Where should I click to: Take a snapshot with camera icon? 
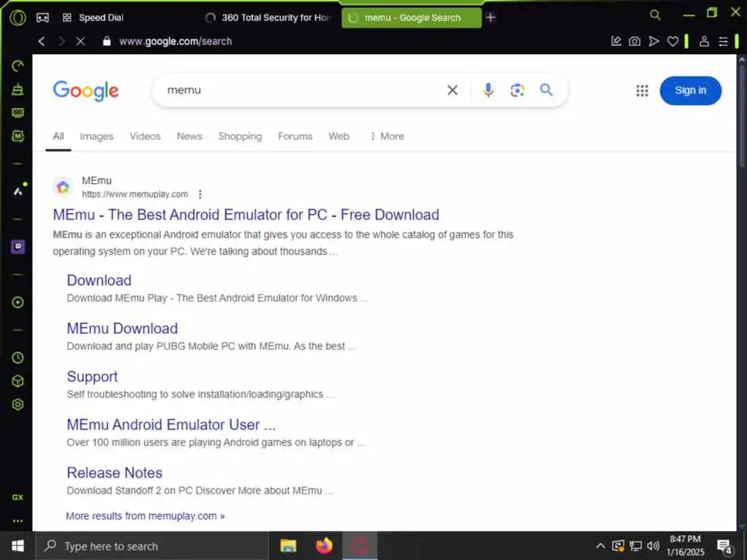coord(635,42)
